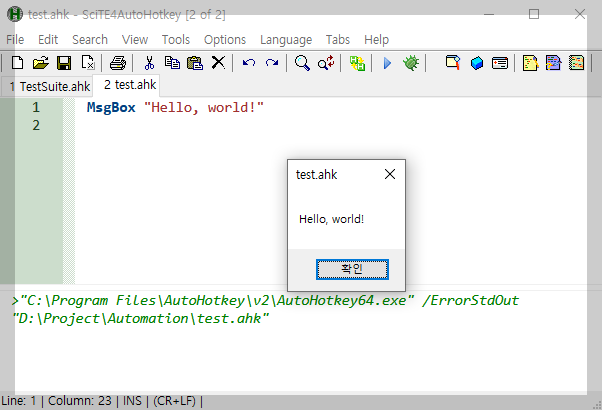Image resolution: width=602 pixels, height=410 pixels.
Task: Click the D:\Project\Automation\test.ahk output path
Action: pos(141,319)
